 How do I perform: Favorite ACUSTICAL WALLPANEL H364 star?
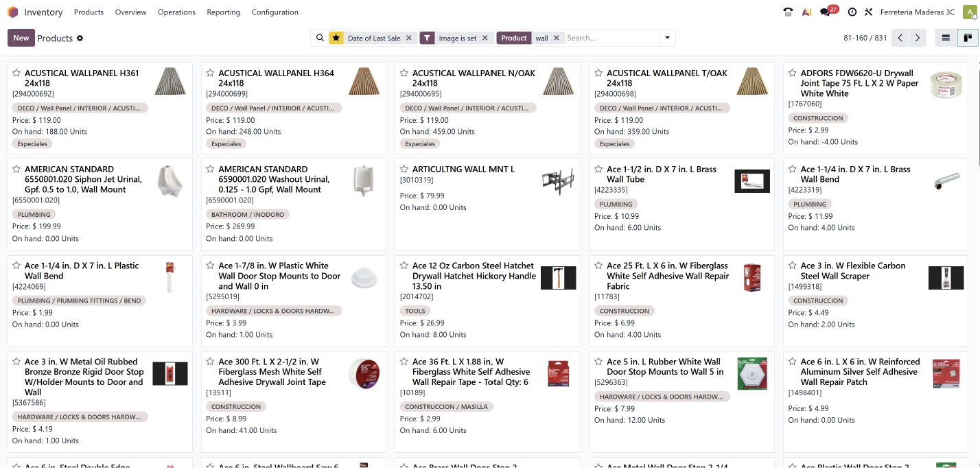point(211,73)
